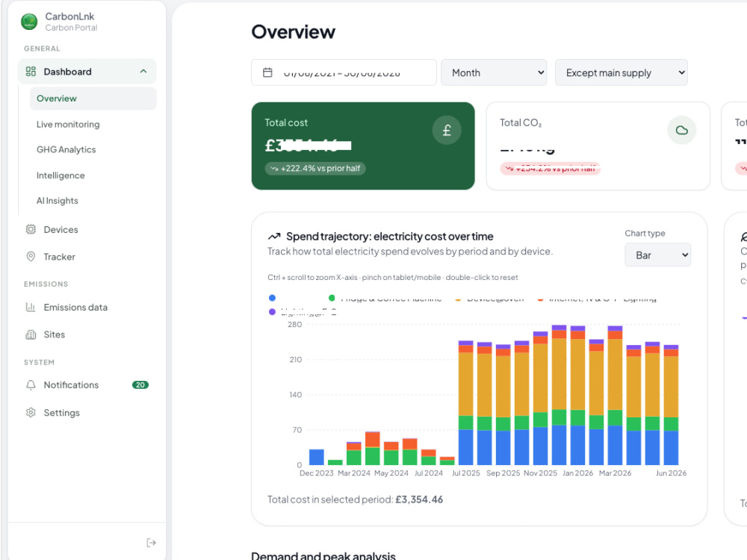Click the Total cost +222.4% badge
The width and height of the screenshot is (747, 560).
pos(315,169)
